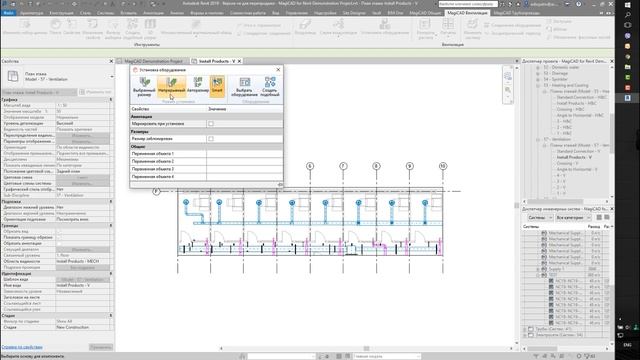Open the Файл menu tab
Image resolution: width=640 pixels, height=360 pixels.
(8, 13)
